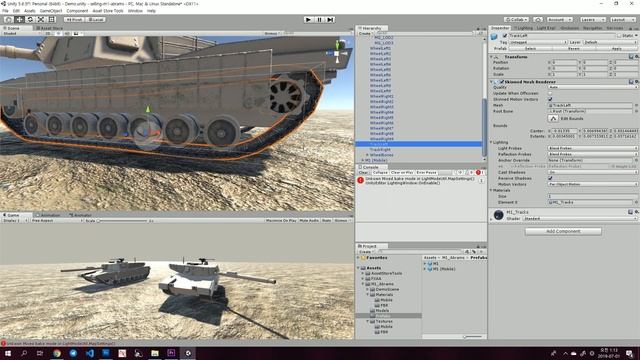
Task: Click the prefab Revert button
Action: point(573,49)
